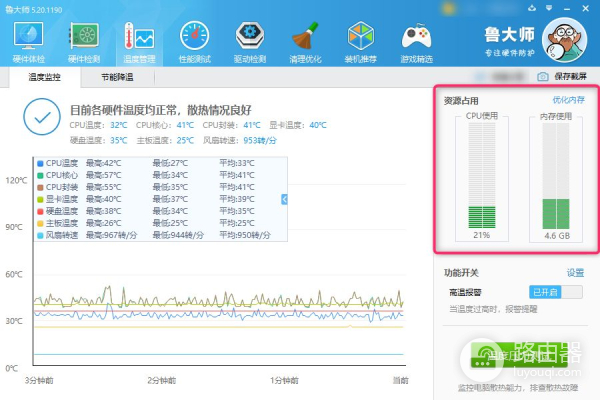Click the 鲁大师 5.20.1190 window title
The image size is (600, 400).
pos(34,10)
